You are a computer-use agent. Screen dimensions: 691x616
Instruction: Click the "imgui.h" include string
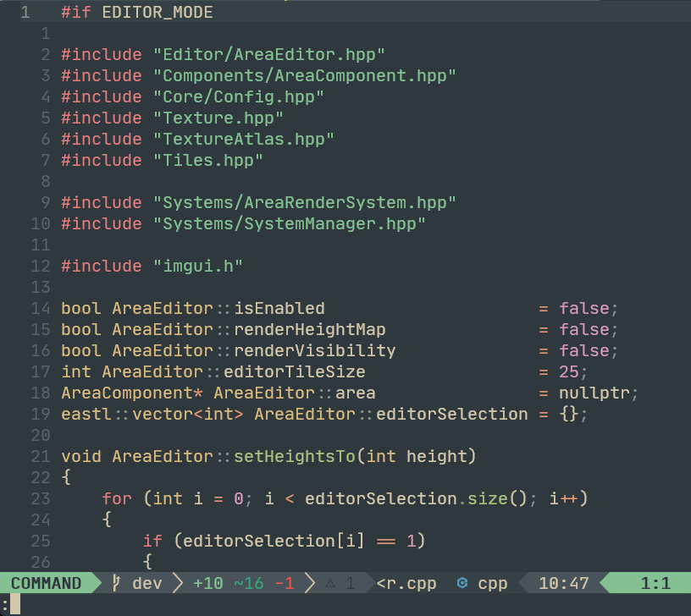pyautogui.click(x=198, y=266)
